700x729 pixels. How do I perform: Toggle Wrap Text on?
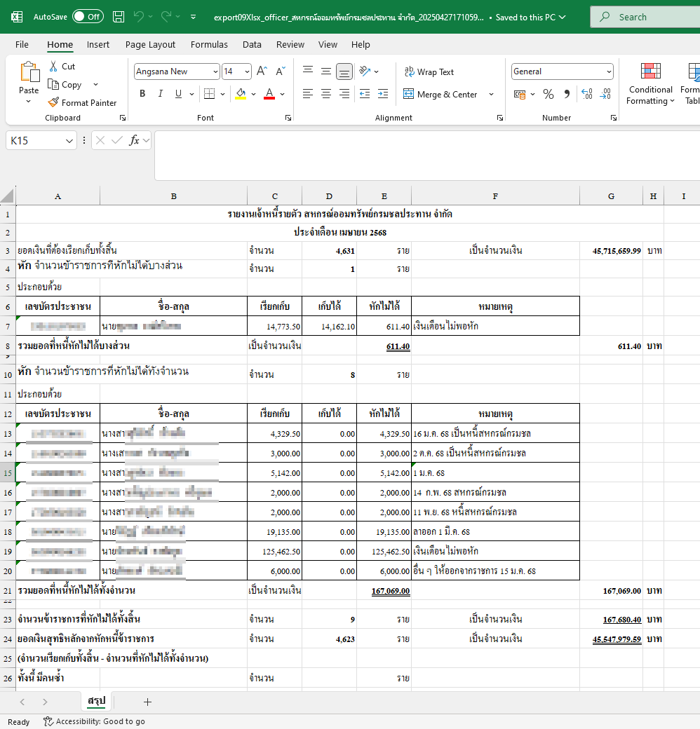click(x=429, y=71)
